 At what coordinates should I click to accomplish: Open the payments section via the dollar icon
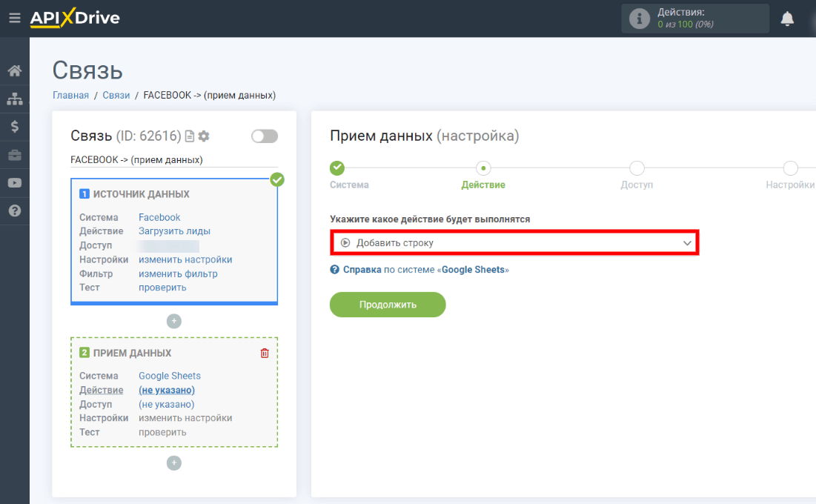click(14, 126)
